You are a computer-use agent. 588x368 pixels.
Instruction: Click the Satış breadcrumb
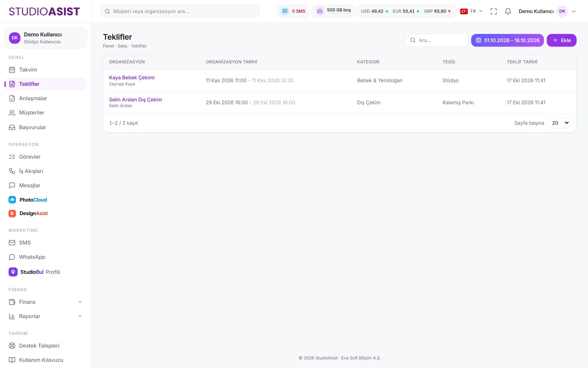(x=122, y=46)
